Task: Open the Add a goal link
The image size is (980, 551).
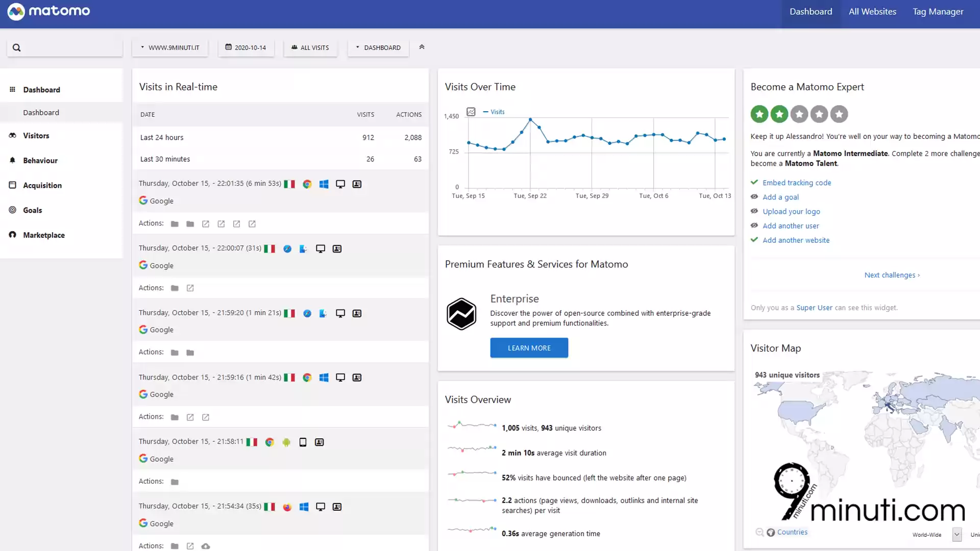Action: [x=780, y=197]
